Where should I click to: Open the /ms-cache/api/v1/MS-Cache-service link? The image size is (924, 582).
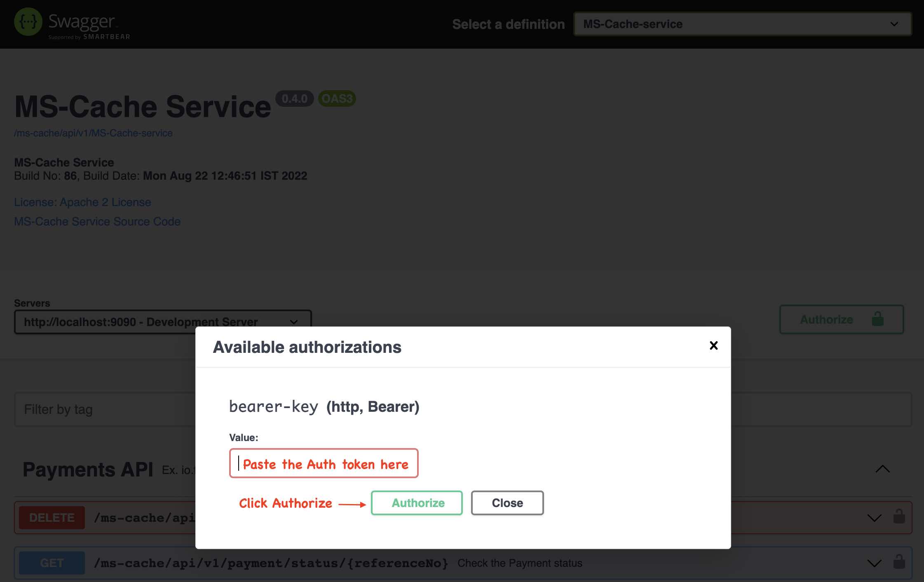click(93, 133)
